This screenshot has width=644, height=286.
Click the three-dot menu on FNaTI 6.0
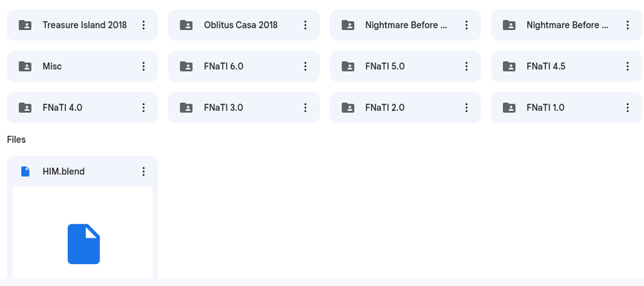click(x=305, y=66)
